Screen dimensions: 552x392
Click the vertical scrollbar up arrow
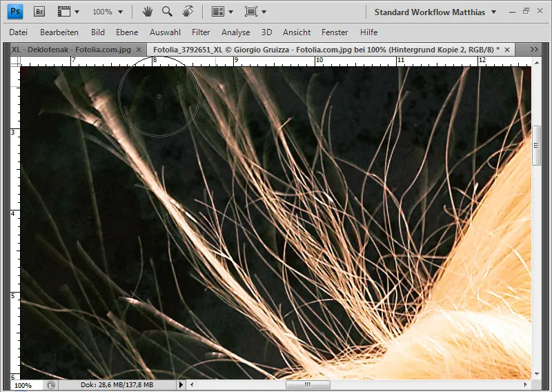[537, 63]
